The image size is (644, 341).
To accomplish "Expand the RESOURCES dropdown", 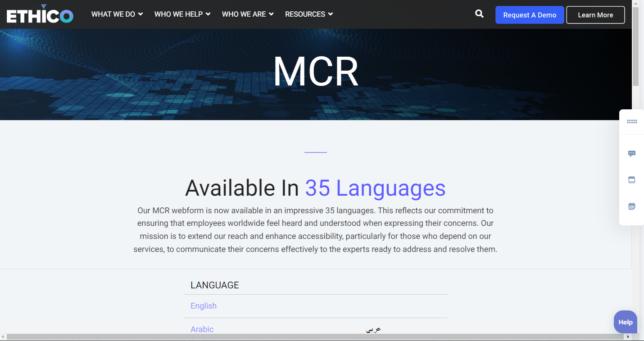I will (x=308, y=14).
